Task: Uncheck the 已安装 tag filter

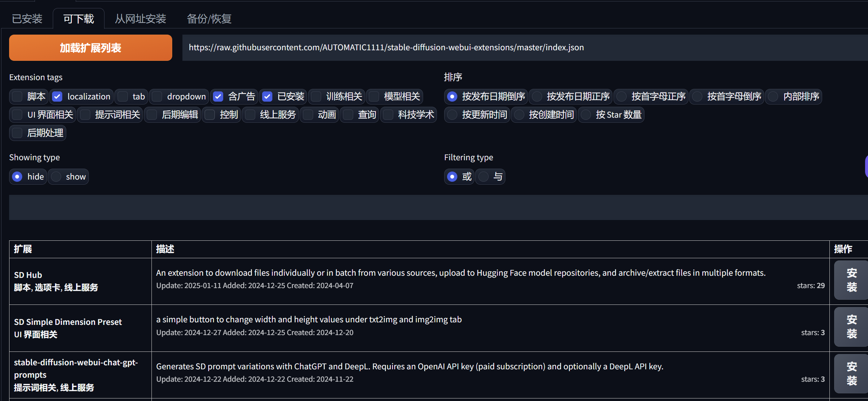Action: [x=267, y=97]
